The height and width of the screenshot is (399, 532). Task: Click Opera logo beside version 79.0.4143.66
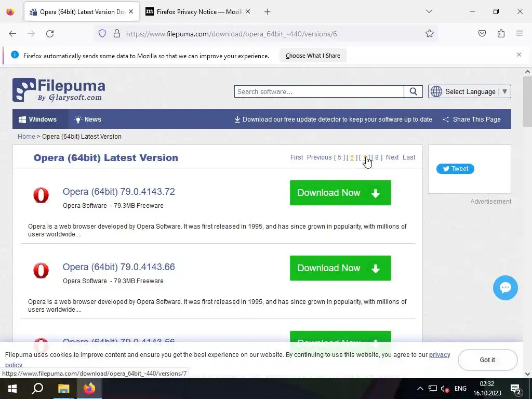41,270
